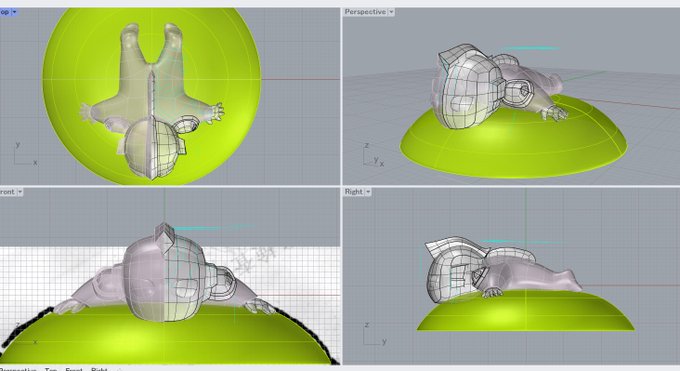Activate the Front viewport title label
680x371 pixels.
(7, 192)
